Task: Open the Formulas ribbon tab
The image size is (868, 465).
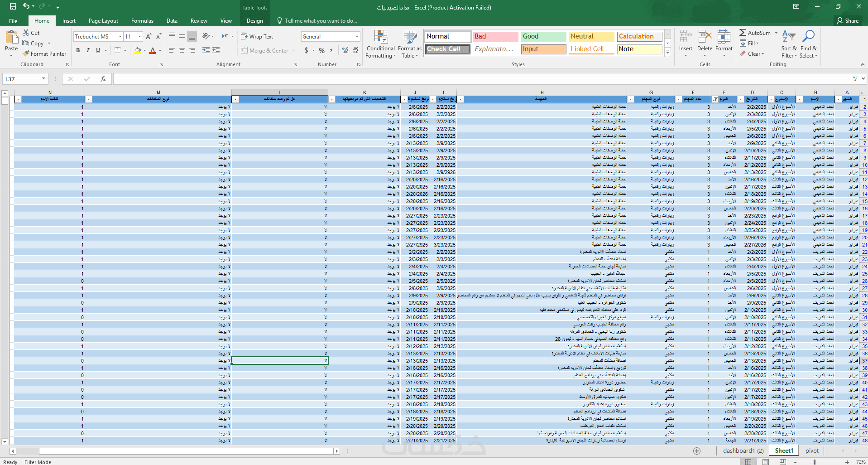Action: [142, 21]
